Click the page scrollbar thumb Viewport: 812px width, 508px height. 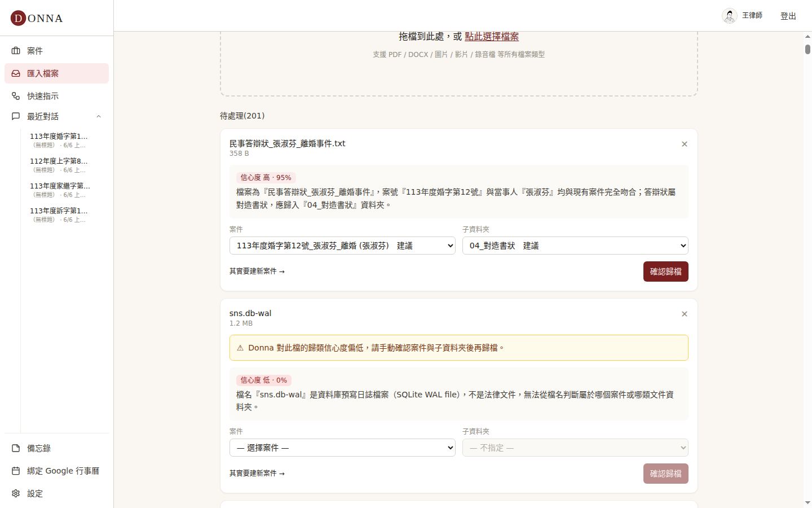pos(807,49)
